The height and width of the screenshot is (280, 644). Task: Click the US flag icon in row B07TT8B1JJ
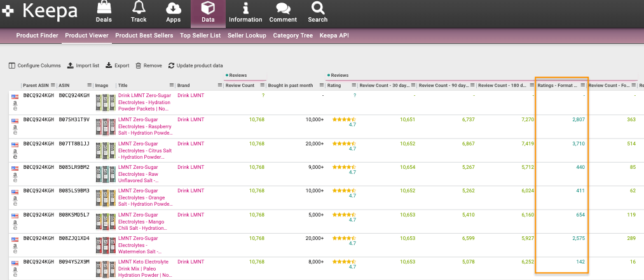(15, 144)
